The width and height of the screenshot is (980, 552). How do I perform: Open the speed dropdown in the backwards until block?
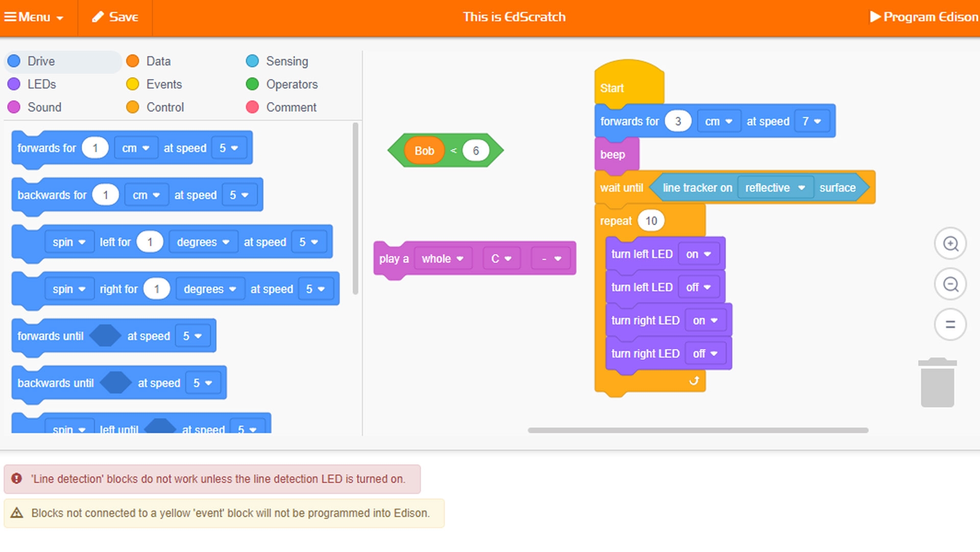pyautogui.click(x=203, y=383)
